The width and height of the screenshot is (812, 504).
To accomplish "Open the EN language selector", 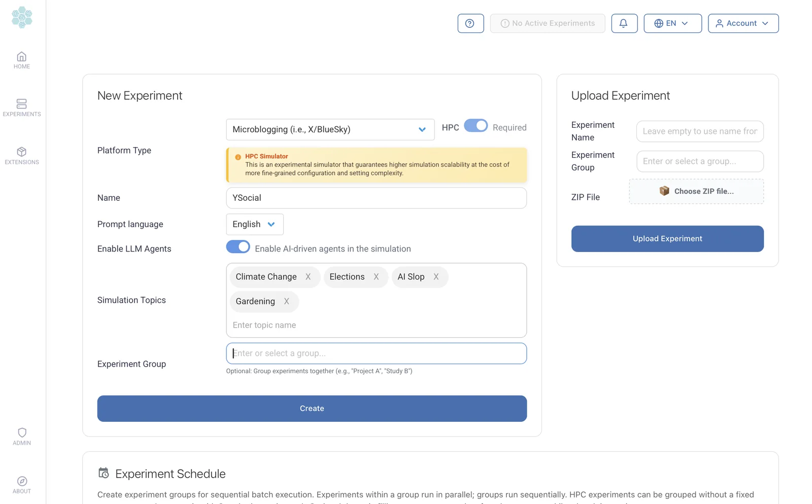I will click(672, 23).
